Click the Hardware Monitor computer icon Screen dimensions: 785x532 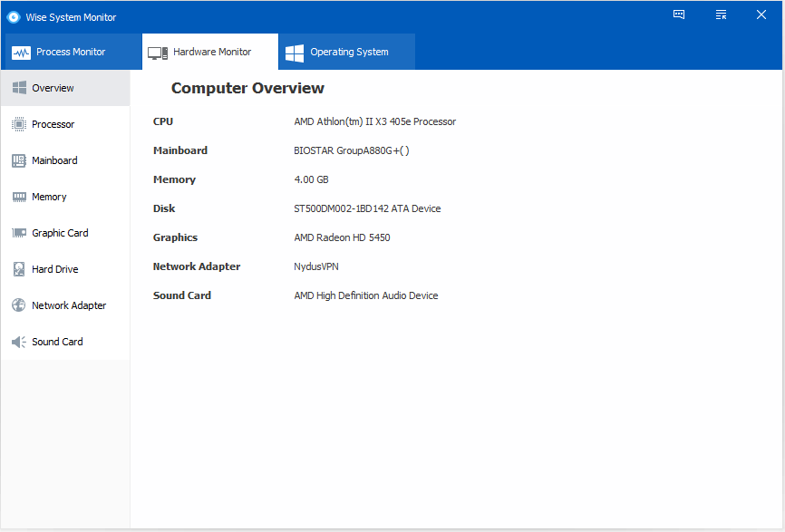(x=158, y=53)
